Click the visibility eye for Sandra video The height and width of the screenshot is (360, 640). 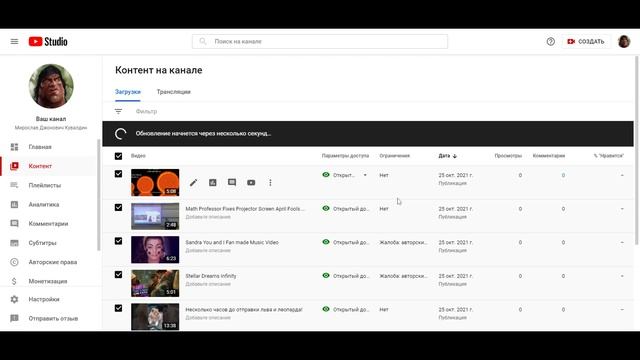326,242
